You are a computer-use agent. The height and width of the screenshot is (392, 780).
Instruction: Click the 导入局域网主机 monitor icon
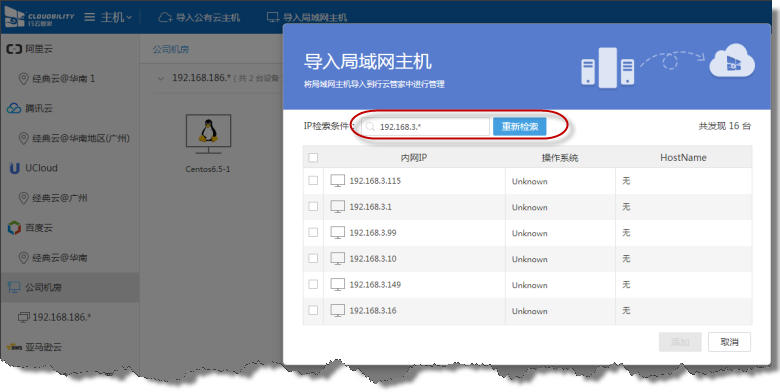coord(273,17)
